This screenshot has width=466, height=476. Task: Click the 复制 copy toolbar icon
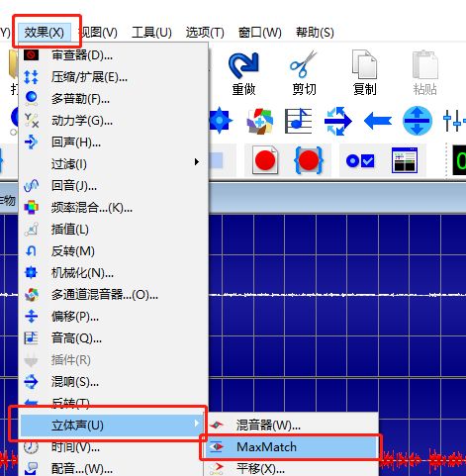coord(364,73)
